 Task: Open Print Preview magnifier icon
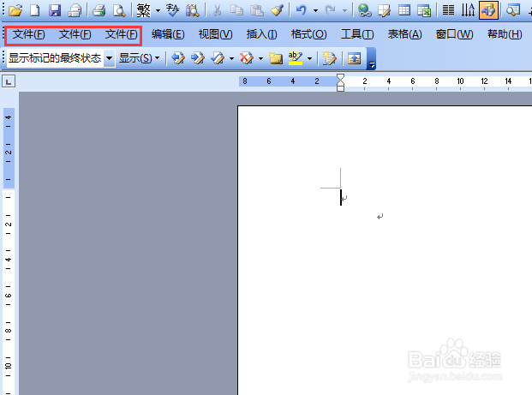[x=119, y=10]
